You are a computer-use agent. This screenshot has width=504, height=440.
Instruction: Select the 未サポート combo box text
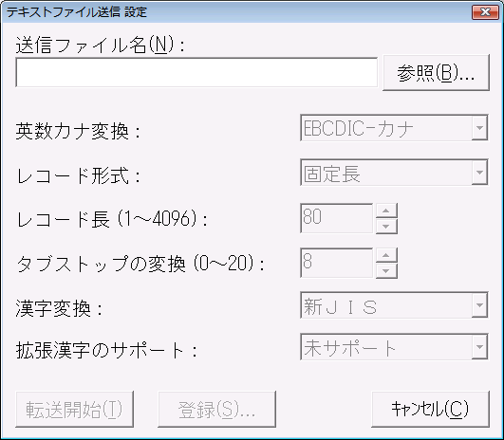click(350, 347)
